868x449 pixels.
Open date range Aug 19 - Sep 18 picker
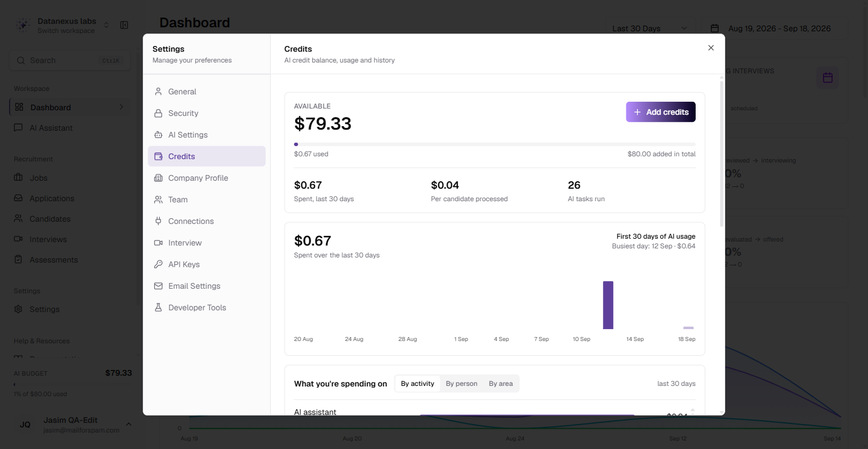point(775,28)
